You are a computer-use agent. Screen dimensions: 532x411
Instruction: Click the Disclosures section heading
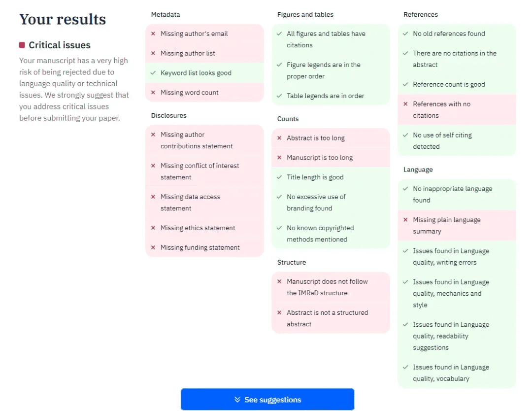click(169, 116)
